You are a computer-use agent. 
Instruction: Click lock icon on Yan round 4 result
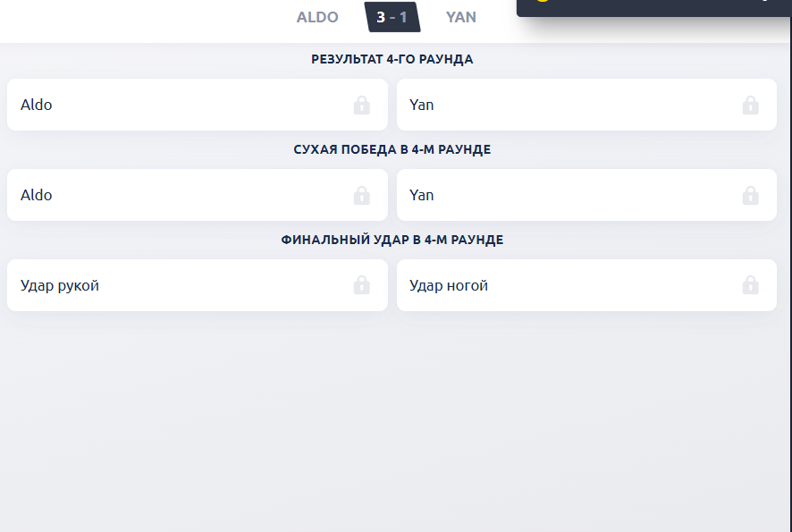(750, 106)
